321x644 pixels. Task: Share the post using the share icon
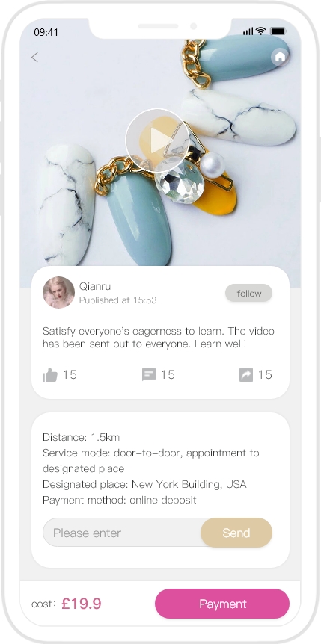[246, 374]
